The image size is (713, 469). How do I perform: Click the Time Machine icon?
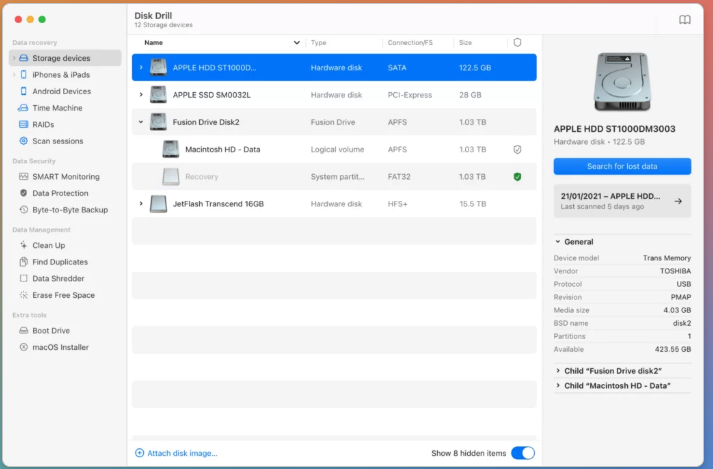pyautogui.click(x=23, y=108)
